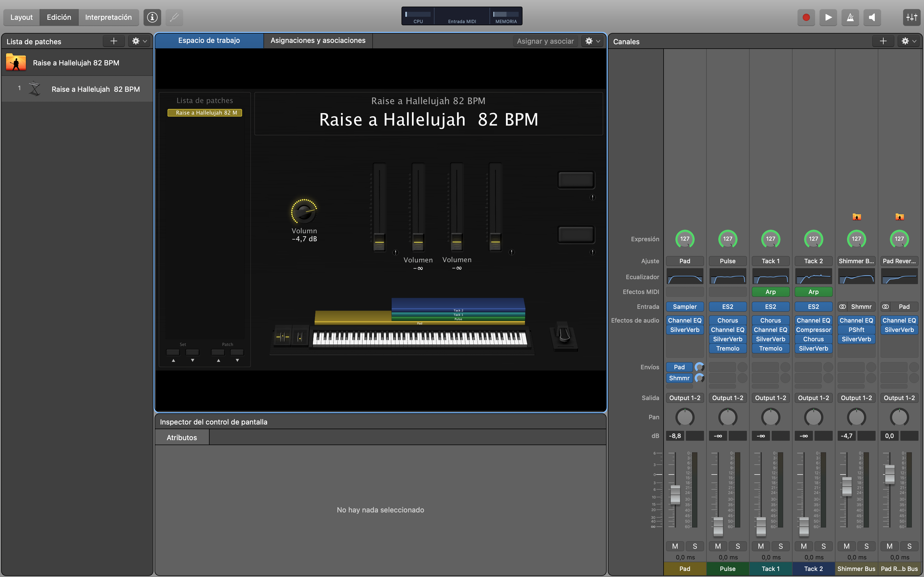This screenshot has width=924, height=577.
Task: Start recording with the record button
Action: pyautogui.click(x=806, y=18)
